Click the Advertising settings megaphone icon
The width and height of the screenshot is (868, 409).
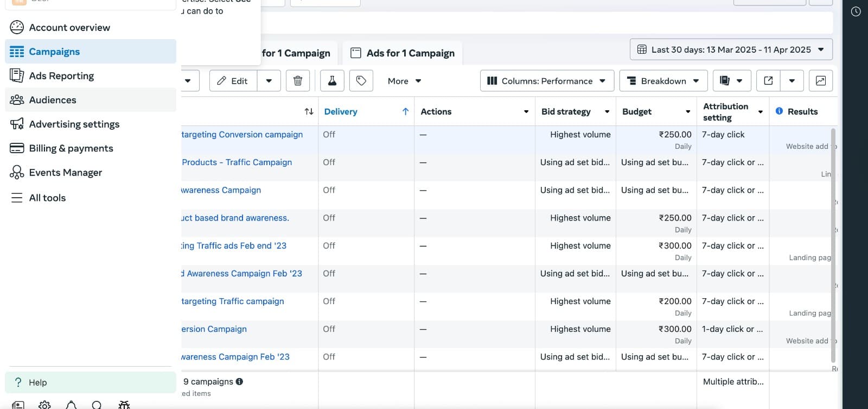[17, 124]
